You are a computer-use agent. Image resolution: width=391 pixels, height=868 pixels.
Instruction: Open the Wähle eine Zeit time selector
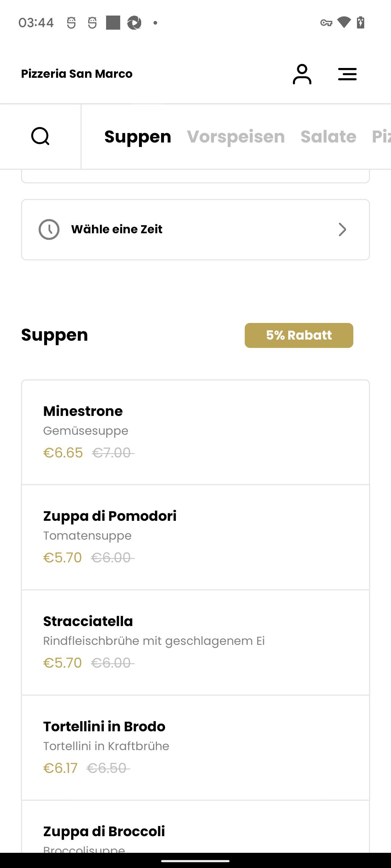point(195,230)
